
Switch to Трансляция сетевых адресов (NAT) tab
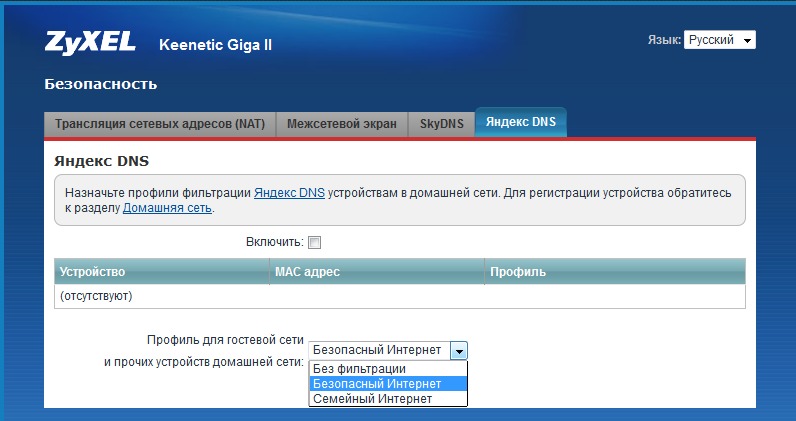click(160, 124)
